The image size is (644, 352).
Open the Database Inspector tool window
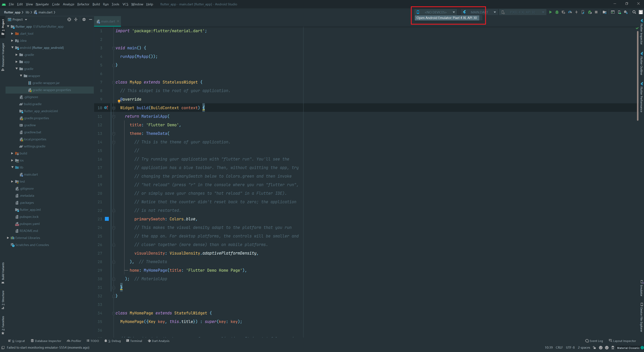click(x=46, y=341)
